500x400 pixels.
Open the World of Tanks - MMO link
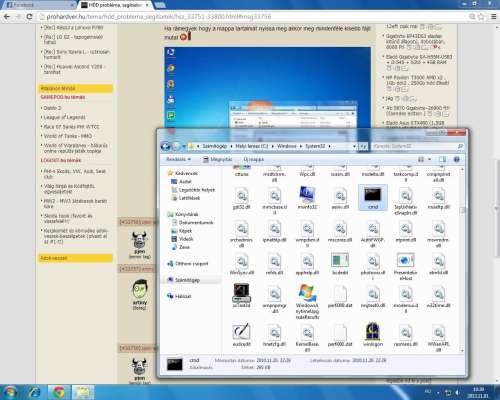tap(68, 136)
